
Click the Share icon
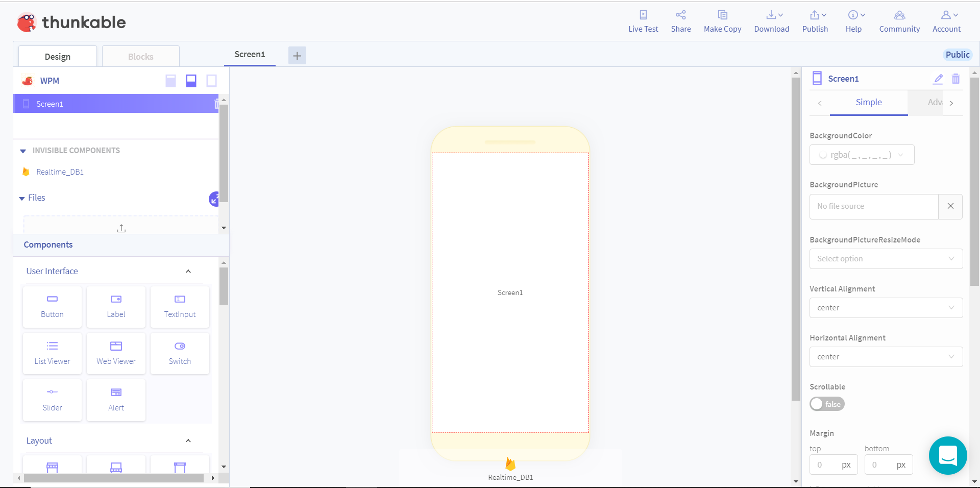[681, 15]
